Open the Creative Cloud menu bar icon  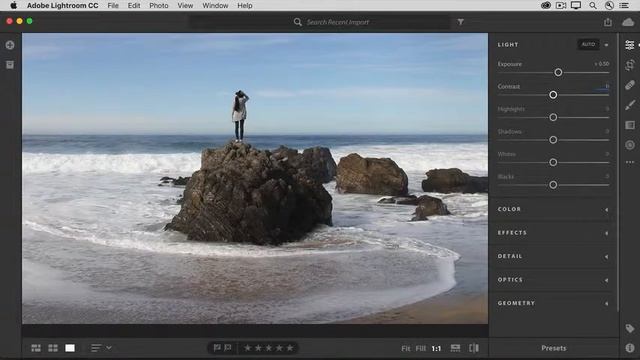[546, 5]
